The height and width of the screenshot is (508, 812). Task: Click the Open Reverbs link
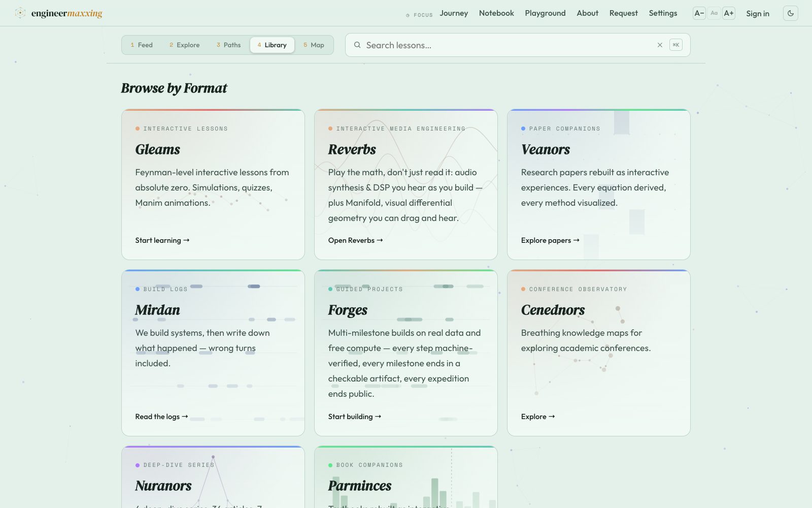[x=355, y=240]
